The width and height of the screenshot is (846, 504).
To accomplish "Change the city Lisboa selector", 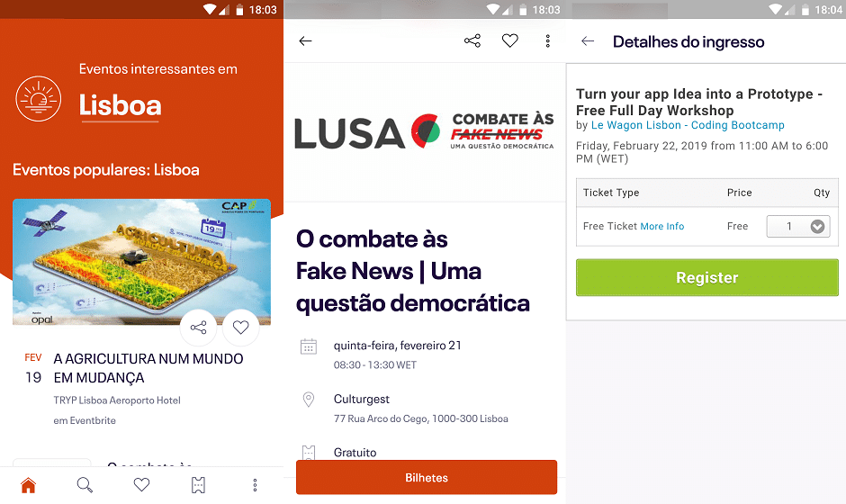I will [121, 106].
